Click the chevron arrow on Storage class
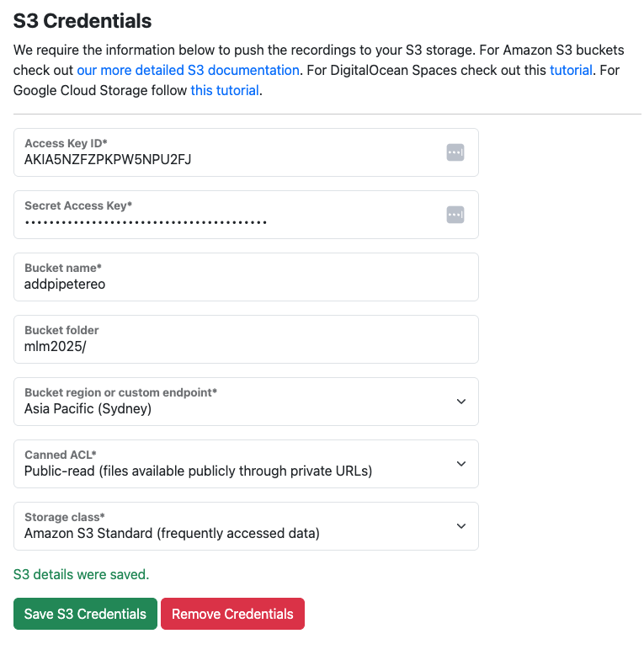This screenshot has height=655, width=644. [461, 526]
